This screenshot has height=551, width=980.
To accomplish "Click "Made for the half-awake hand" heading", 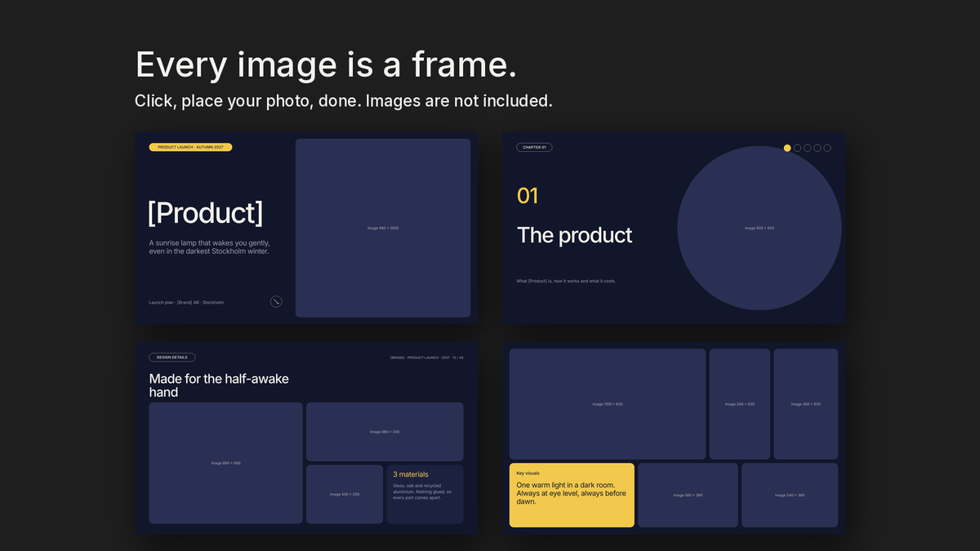I will click(x=219, y=385).
